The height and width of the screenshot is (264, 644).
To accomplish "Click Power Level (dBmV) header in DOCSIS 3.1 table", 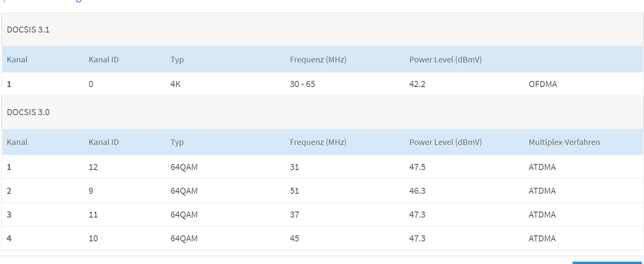I will point(445,60).
